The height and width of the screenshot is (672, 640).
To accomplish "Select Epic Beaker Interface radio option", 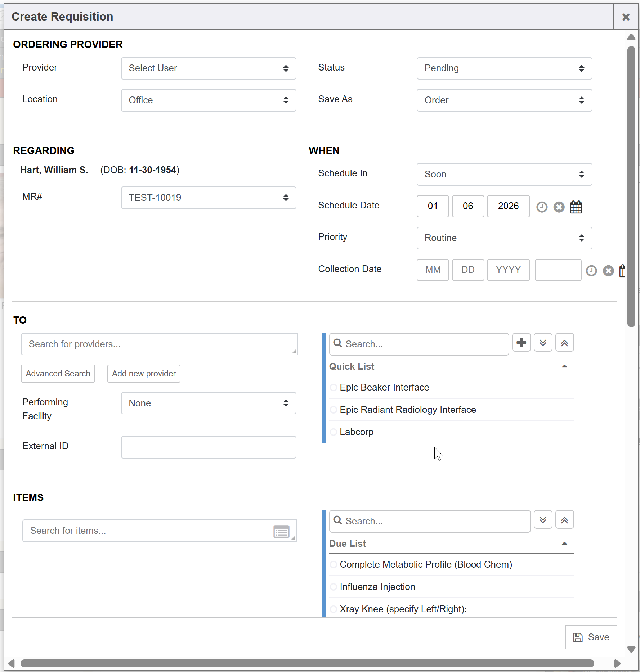I will [334, 387].
